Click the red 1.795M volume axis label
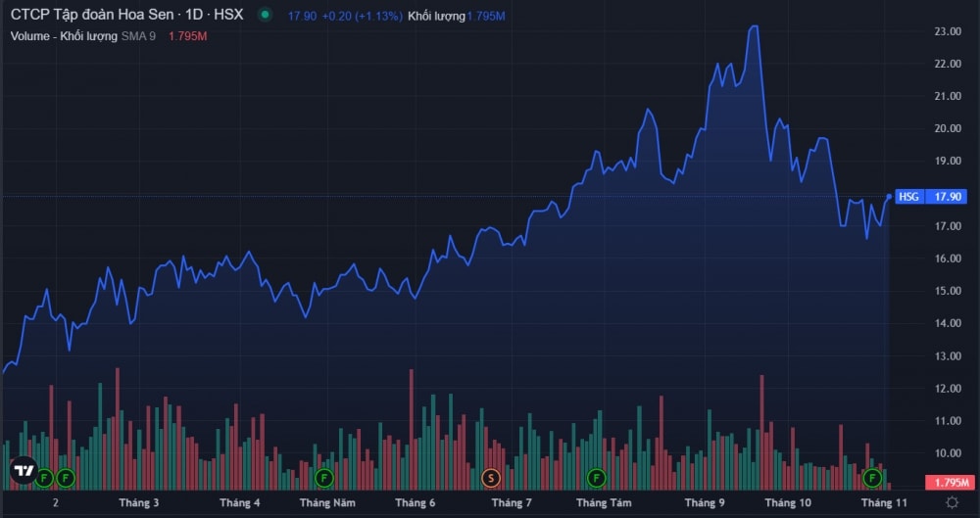This screenshot has height=518, width=980. pos(950,483)
